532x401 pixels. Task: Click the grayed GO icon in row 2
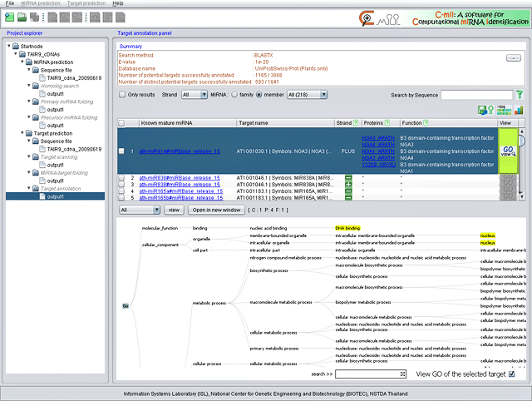click(x=508, y=177)
